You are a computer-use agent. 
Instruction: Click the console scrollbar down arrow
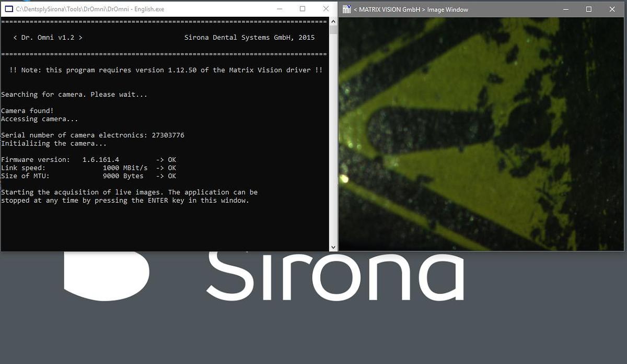coord(333,246)
